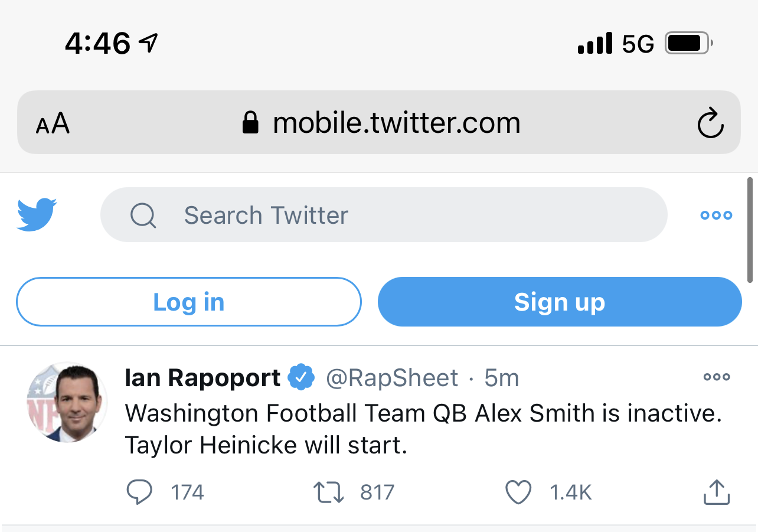Tap the magnifying glass search icon
Screen dimensions: 758x532
(x=143, y=216)
